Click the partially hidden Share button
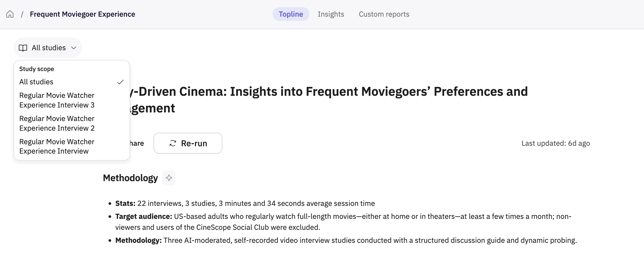 tap(137, 143)
